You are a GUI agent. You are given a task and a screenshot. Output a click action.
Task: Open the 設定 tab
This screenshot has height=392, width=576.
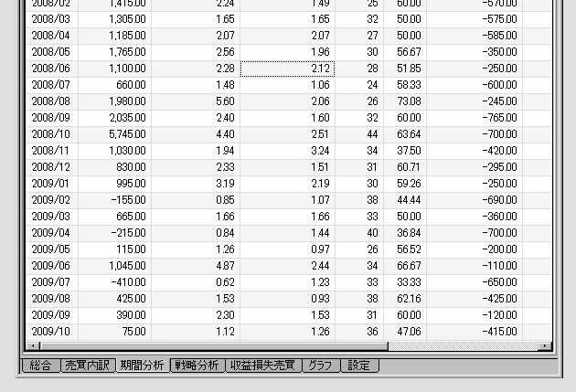[359, 366]
